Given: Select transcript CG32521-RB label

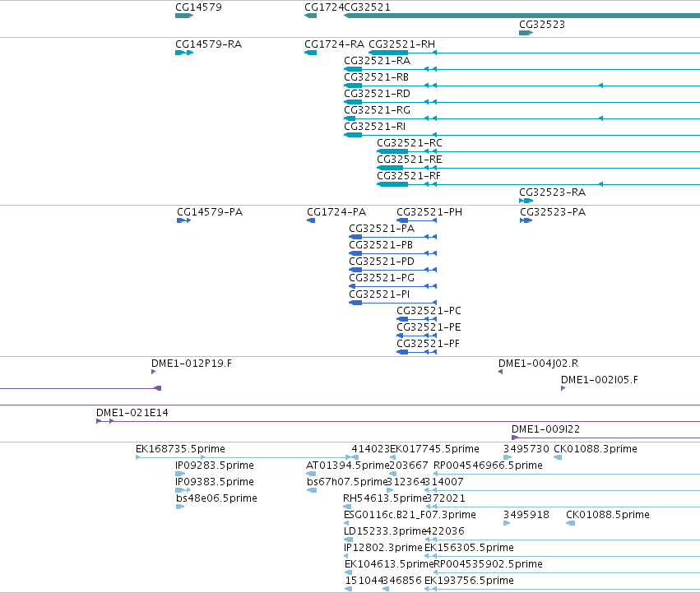Looking at the screenshot, I should [x=377, y=77].
